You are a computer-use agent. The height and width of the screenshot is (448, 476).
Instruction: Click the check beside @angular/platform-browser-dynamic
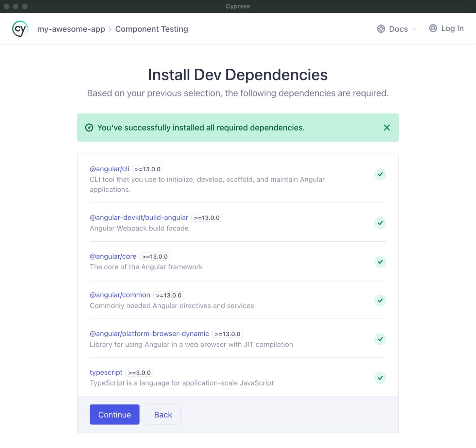tap(380, 339)
